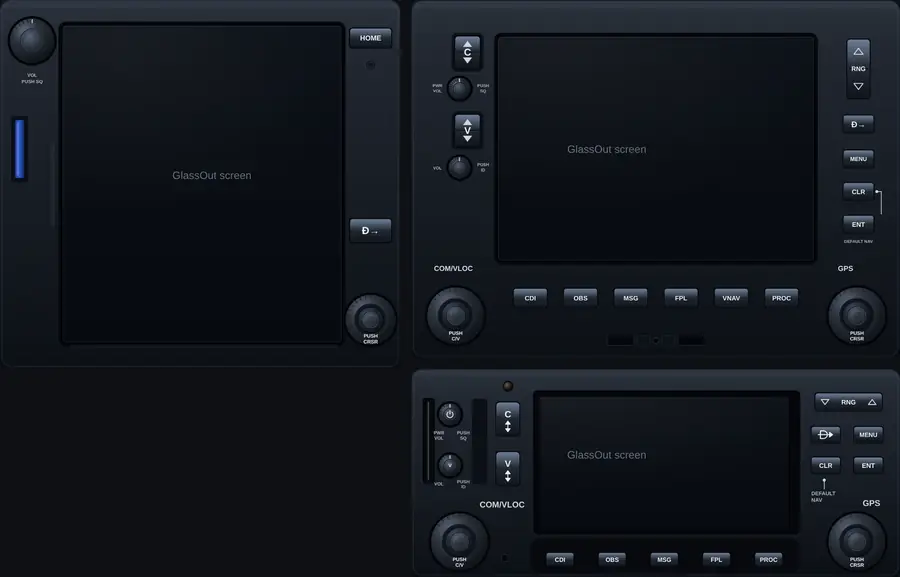Open PROC page on the upper right unit
Viewport: 900px width, 577px height.
point(781,298)
